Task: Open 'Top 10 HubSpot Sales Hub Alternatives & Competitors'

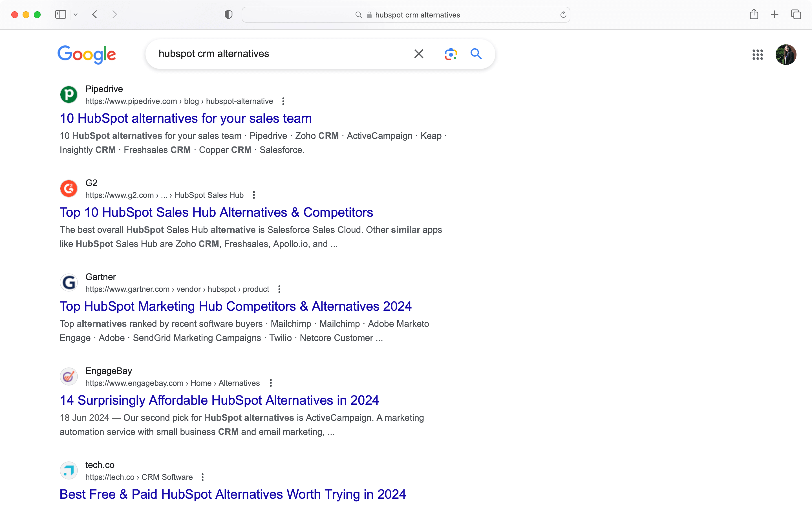Action: coord(217,212)
